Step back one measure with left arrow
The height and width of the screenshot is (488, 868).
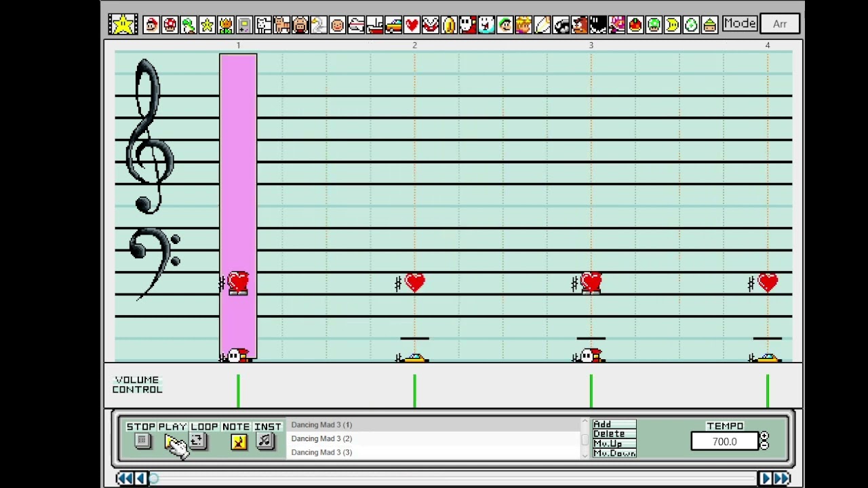coord(140,479)
